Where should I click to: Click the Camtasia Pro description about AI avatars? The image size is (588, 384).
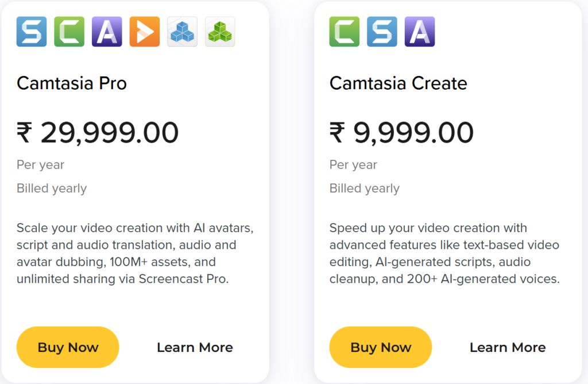coord(135,254)
